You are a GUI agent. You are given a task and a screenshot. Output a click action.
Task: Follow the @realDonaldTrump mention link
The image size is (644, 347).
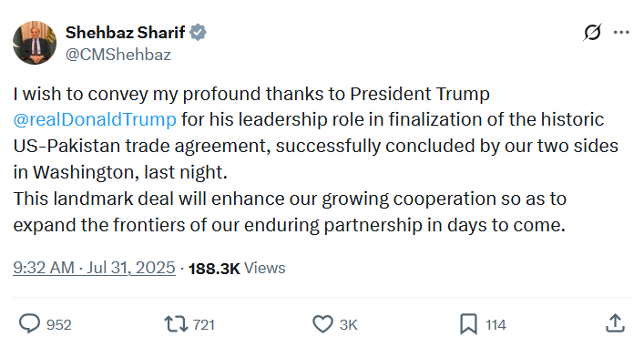tap(95, 119)
